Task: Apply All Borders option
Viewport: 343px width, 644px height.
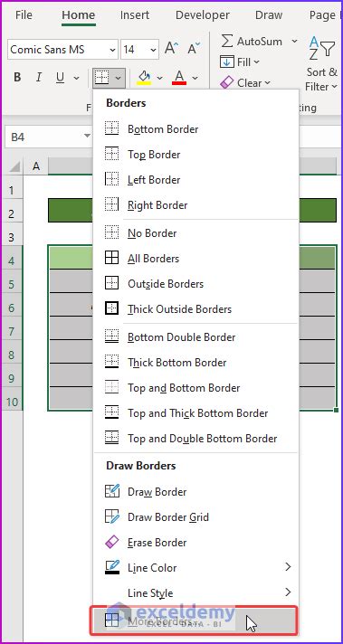Action: tap(195, 259)
